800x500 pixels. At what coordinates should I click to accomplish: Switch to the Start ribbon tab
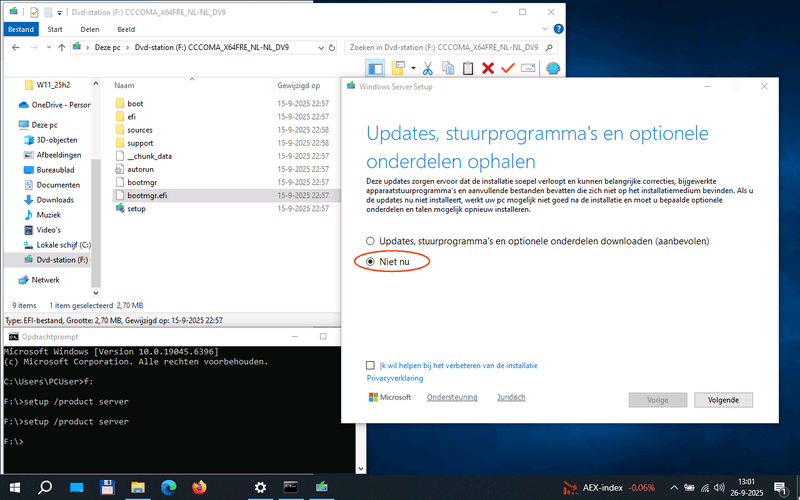pos(55,29)
